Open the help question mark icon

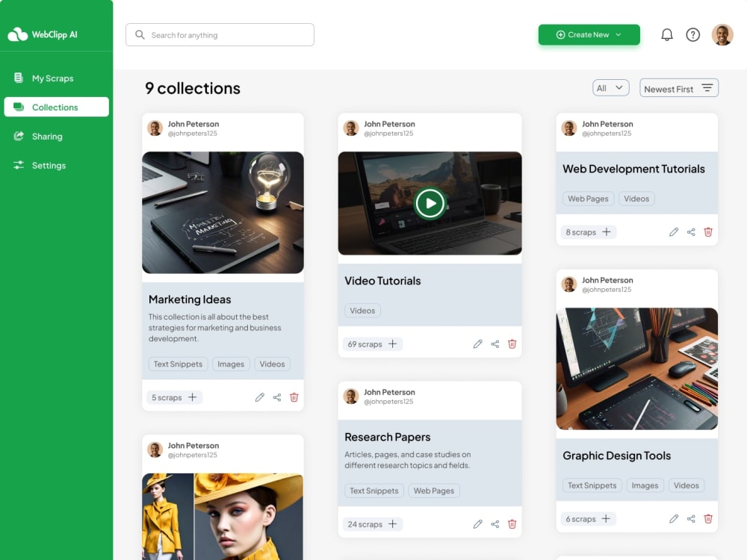(692, 35)
